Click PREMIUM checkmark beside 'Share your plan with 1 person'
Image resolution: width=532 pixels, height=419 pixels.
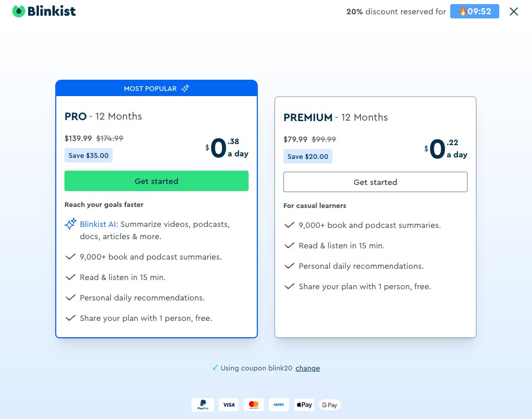tap(289, 287)
